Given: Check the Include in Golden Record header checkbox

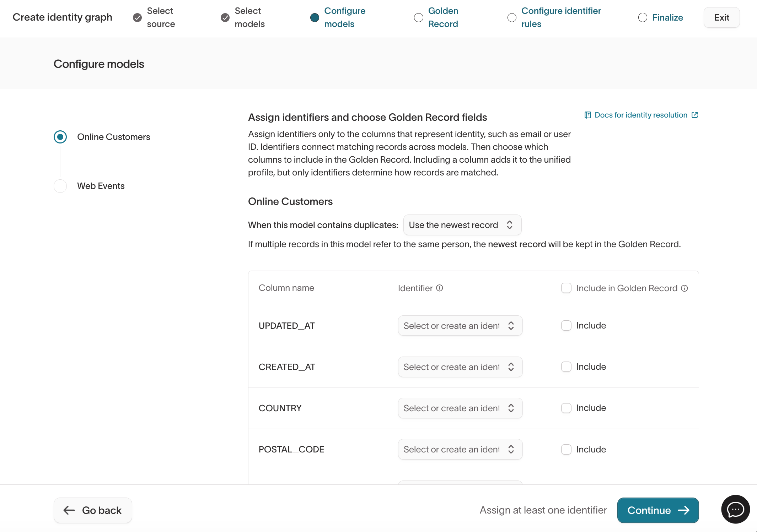Looking at the screenshot, I should (566, 288).
